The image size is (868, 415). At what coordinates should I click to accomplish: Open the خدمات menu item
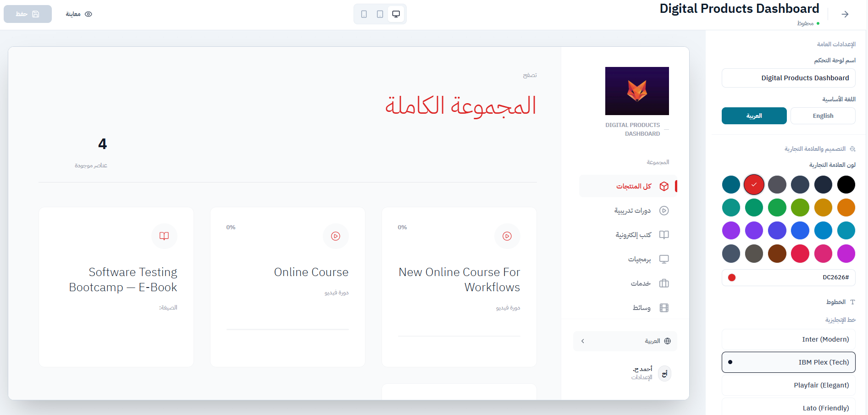pyautogui.click(x=628, y=283)
